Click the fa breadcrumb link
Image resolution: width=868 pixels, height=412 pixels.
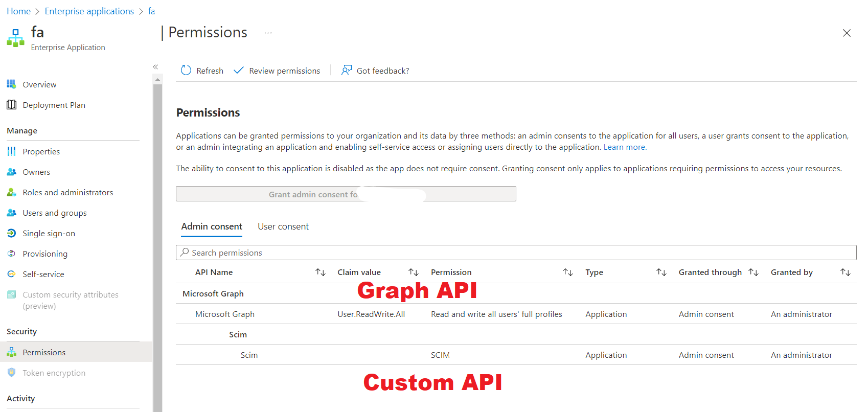click(x=151, y=11)
